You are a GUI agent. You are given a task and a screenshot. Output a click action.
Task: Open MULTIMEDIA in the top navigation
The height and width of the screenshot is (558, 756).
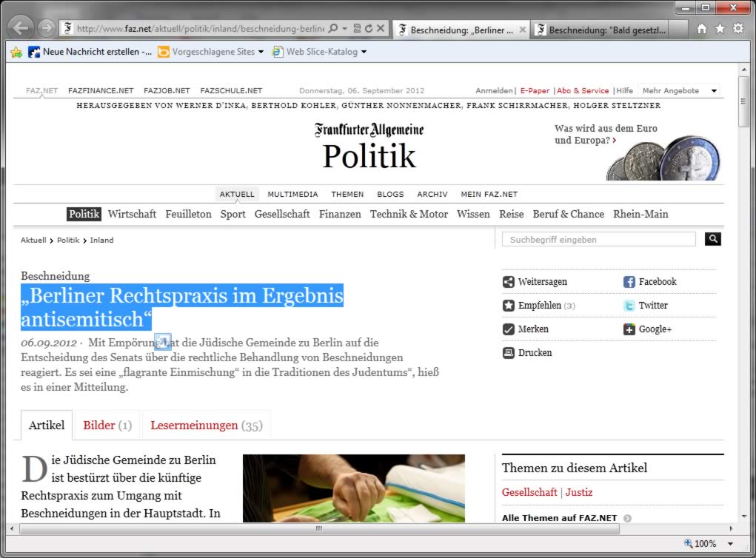click(292, 194)
